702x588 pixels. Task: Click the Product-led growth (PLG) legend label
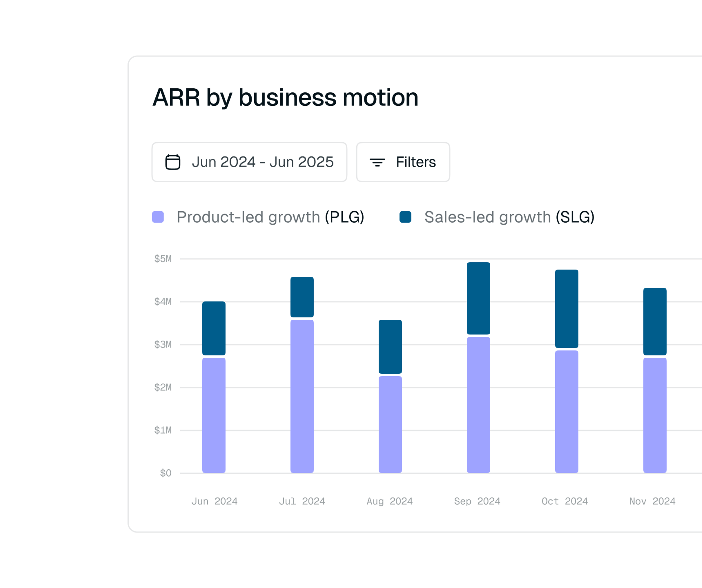tap(270, 217)
